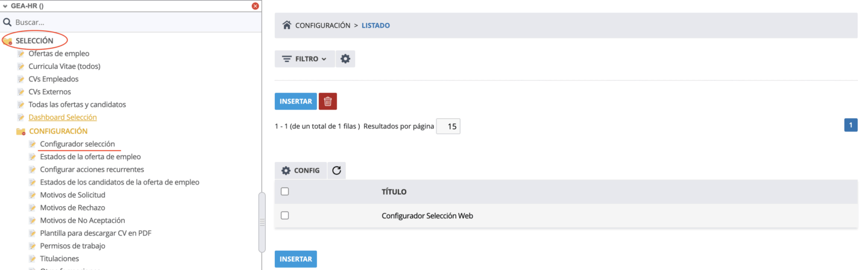
Task: Click the sidebar vertical scrollbar handle
Action: [262, 222]
